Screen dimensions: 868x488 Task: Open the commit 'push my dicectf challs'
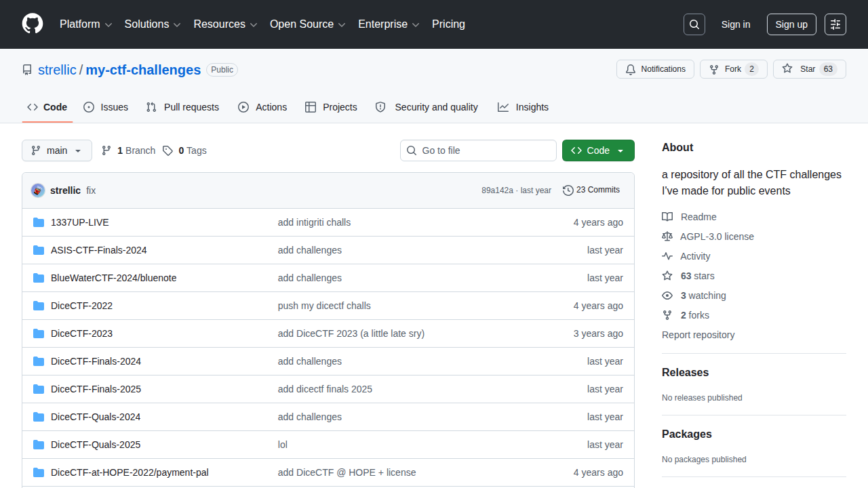[x=324, y=306]
